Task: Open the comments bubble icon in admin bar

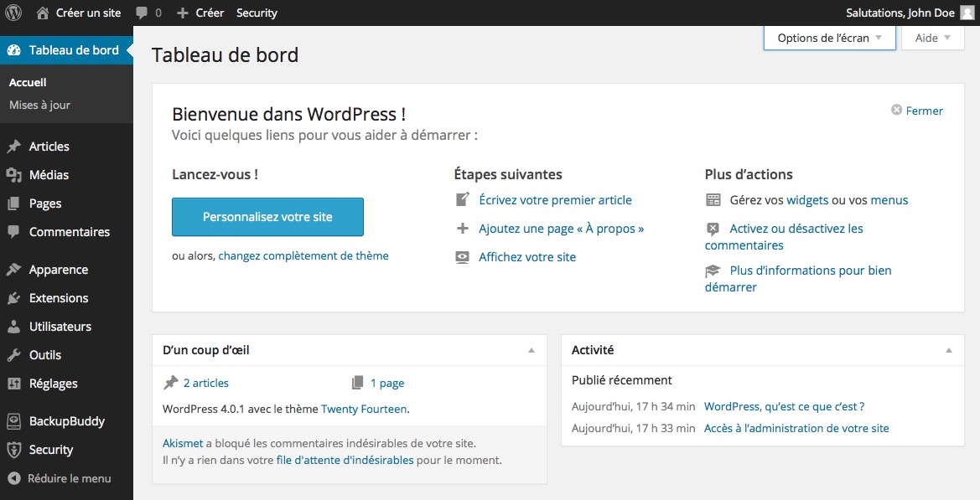Action: pyautogui.click(x=142, y=13)
